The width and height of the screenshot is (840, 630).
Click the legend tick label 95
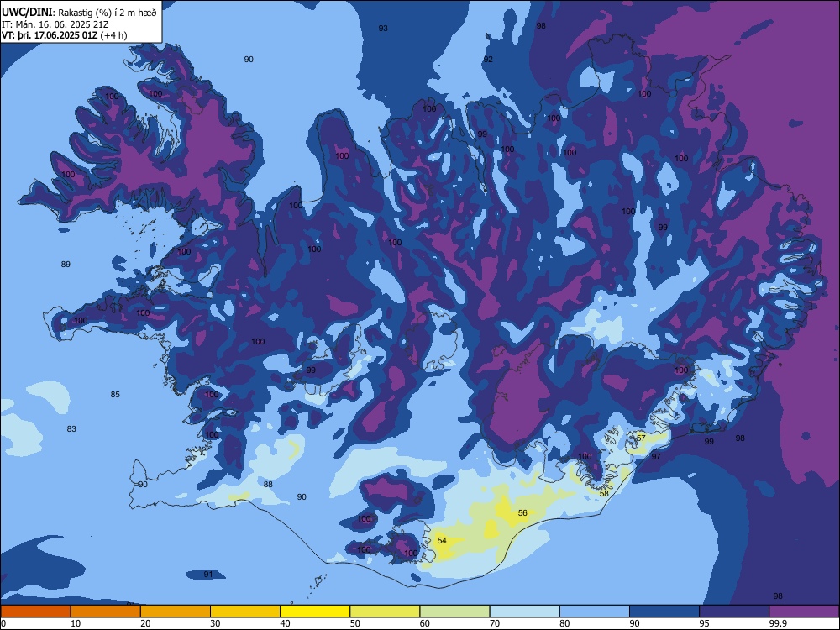[x=705, y=623]
